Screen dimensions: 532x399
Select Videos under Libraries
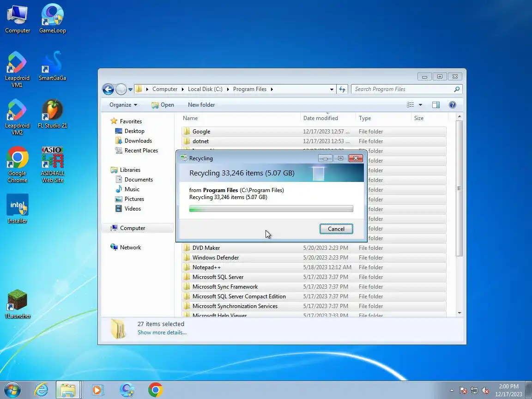pos(133,209)
